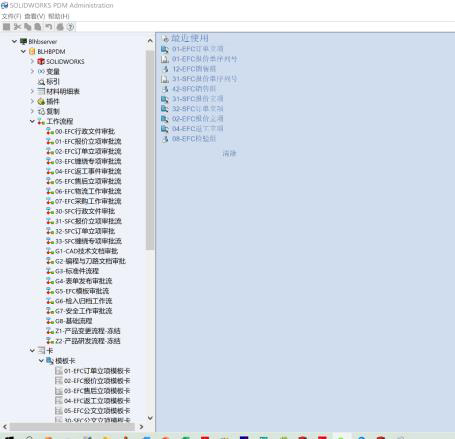Click the Copy toolbar icon
The image size is (455, 439).
coord(28,27)
